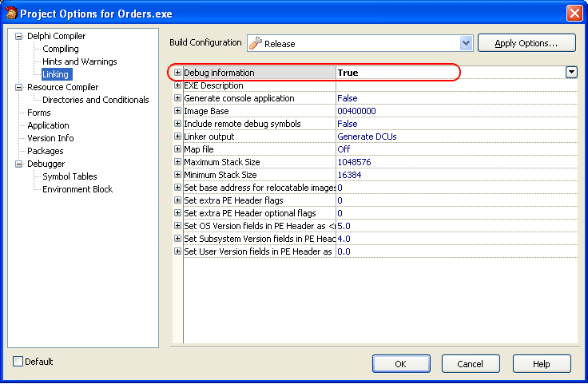Expand the Map file option row

pos(177,149)
